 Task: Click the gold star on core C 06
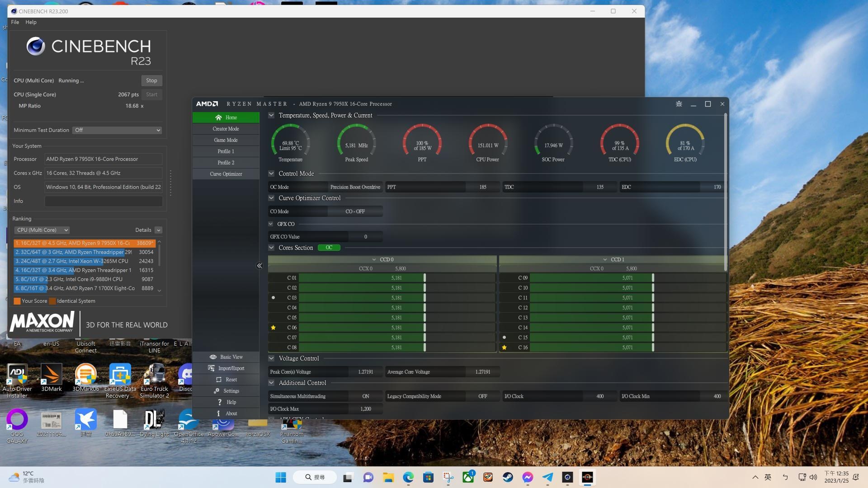[x=273, y=328]
